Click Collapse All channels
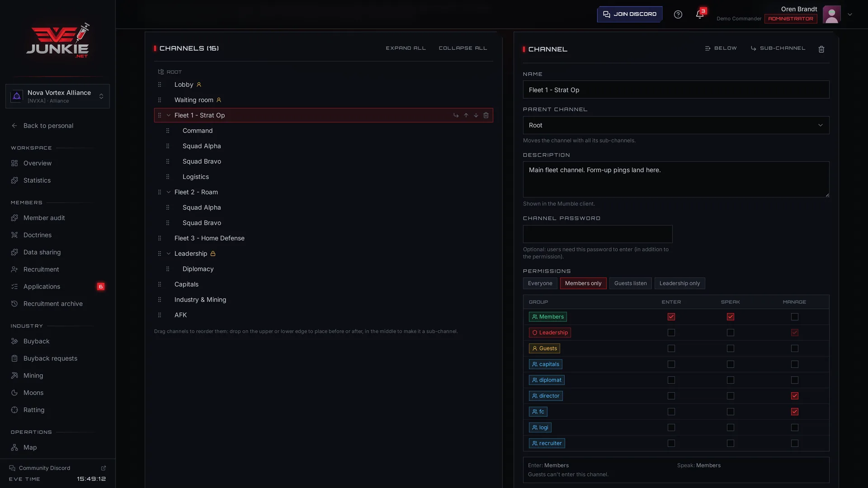Viewport: 868px width, 488px height. point(463,48)
